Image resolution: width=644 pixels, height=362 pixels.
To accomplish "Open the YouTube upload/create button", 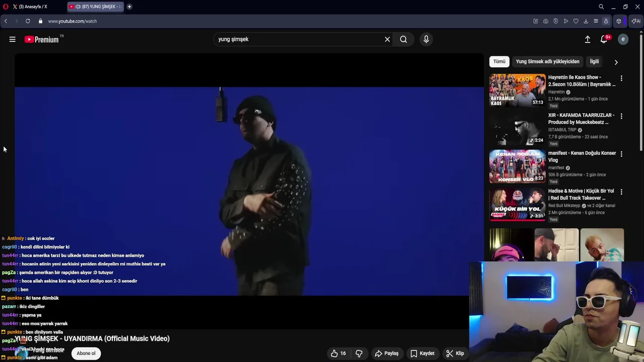I will (587, 39).
